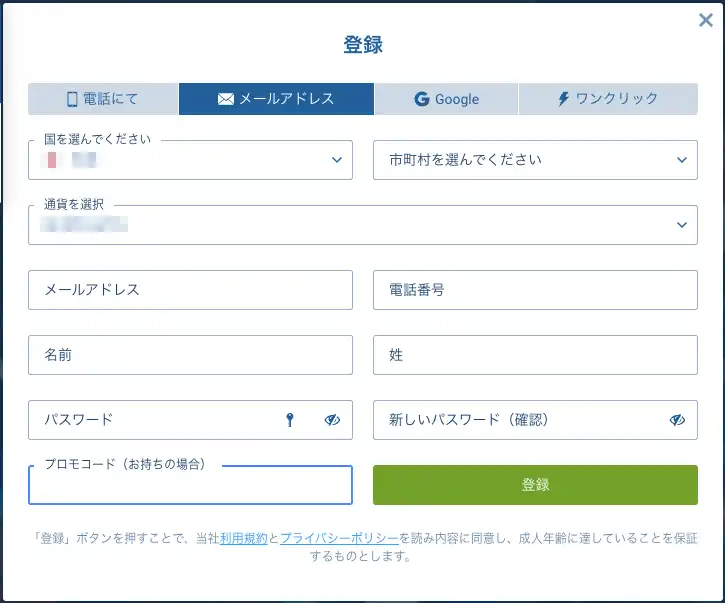Screen dimensions: 725x603
Task: Click the phone icon on 電話にて tab
Action: (x=72, y=99)
